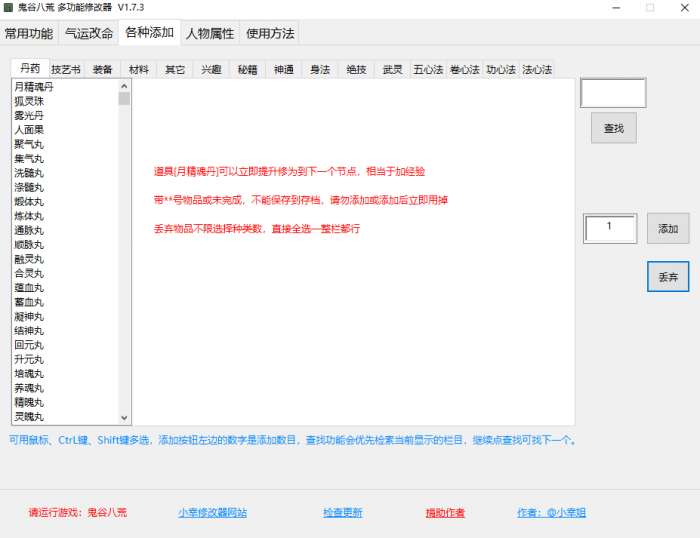Click the list scrollbar down arrow
700x538 pixels.
(124, 418)
